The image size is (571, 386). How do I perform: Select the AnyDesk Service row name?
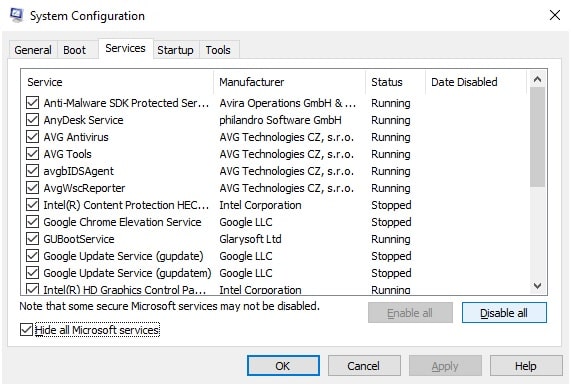coord(83,120)
